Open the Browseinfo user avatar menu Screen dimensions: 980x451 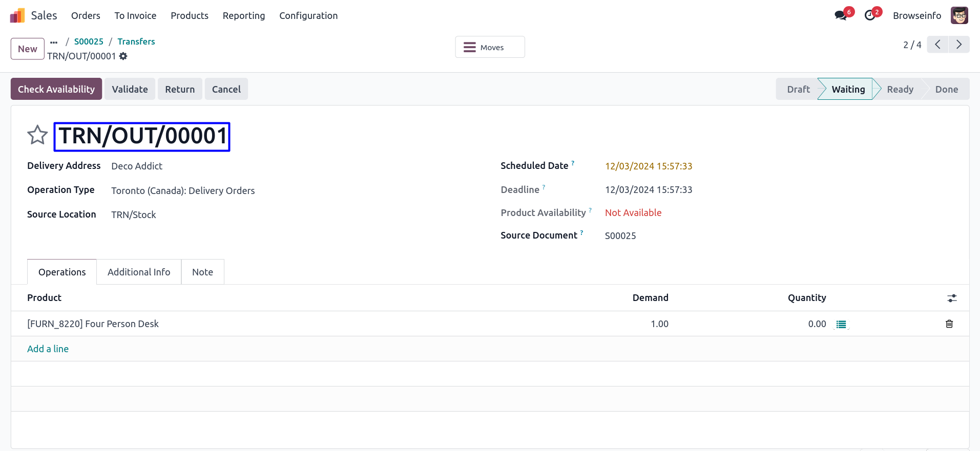pyautogui.click(x=959, y=15)
